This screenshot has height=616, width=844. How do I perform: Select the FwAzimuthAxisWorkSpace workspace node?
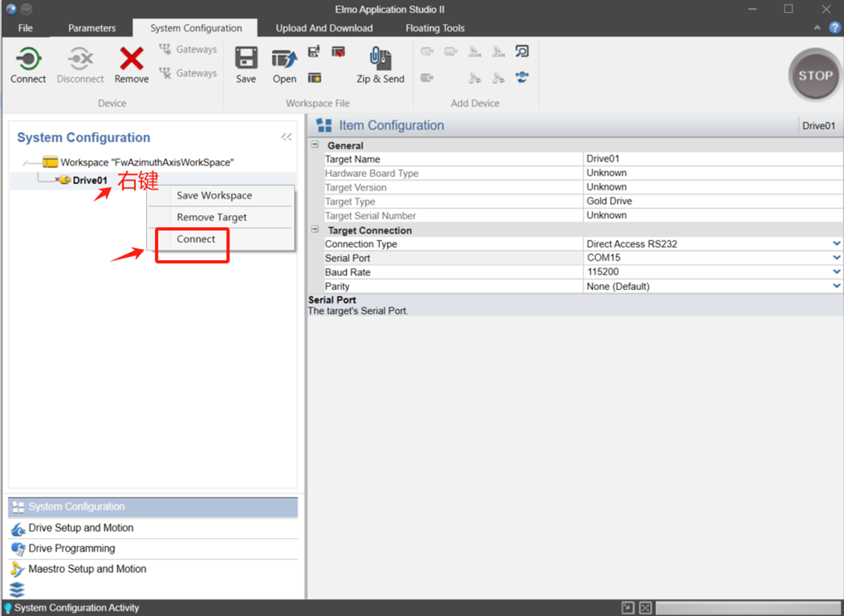147,163
